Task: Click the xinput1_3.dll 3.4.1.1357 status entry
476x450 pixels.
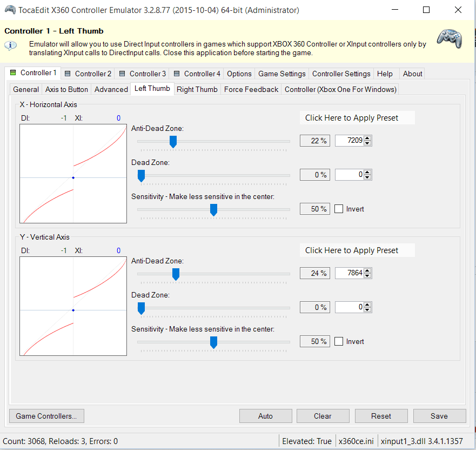Action: [422, 441]
